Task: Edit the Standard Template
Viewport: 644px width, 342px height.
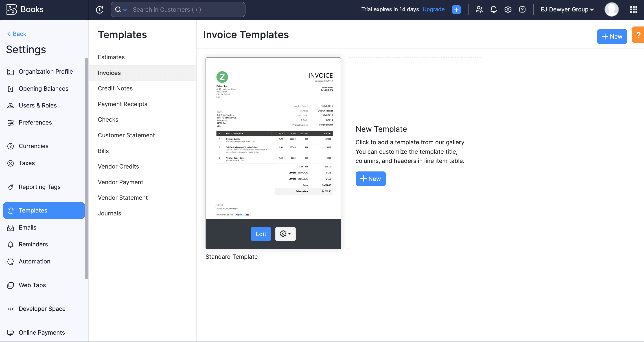Action: [261, 234]
